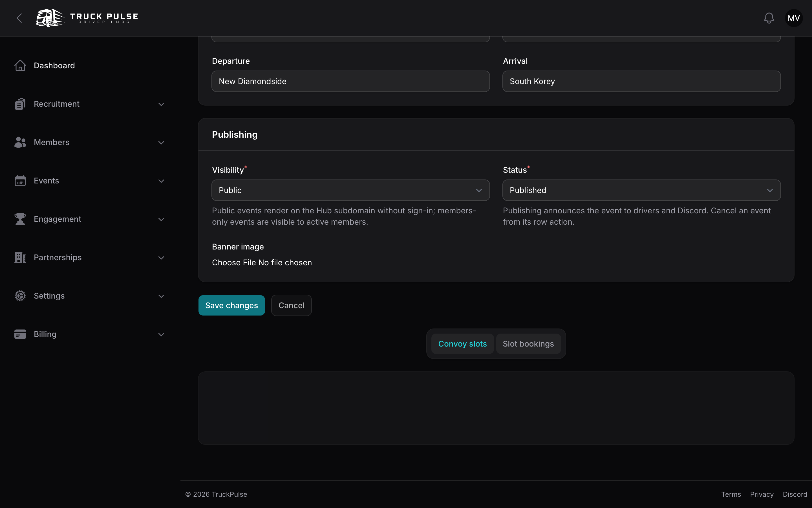Open the MV user avatar menu
The height and width of the screenshot is (508, 812).
click(794, 18)
